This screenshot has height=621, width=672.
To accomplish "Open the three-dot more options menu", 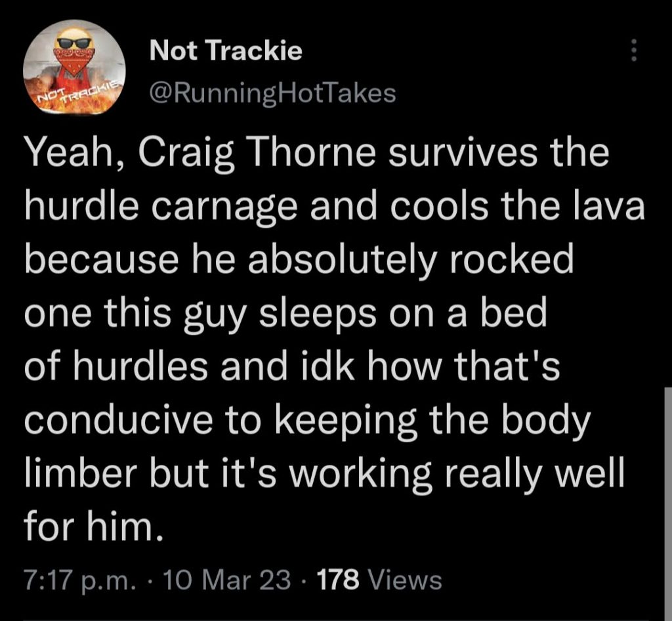I will (635, 50).
